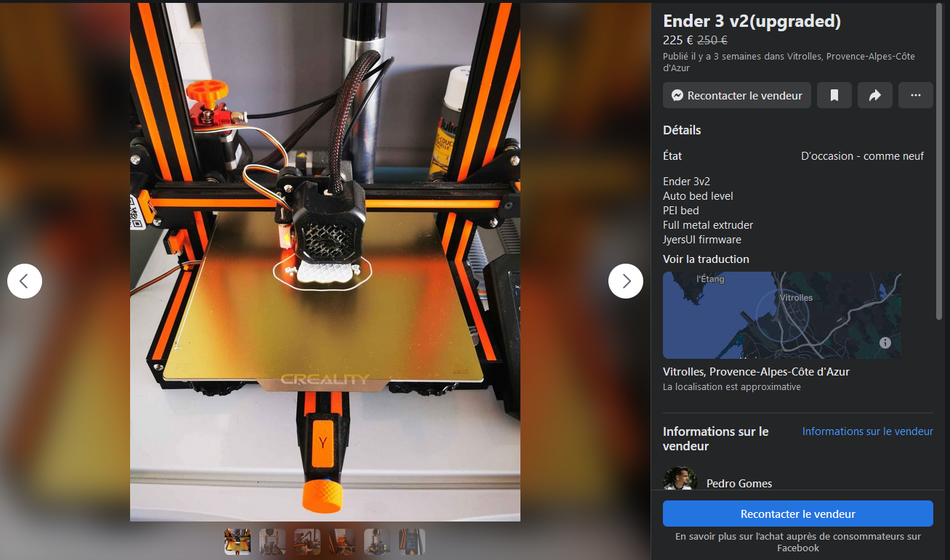Viewport: 950px width, 560px height.
Task: Click the main Ender 3 printer photo
Action: [325, 262]
